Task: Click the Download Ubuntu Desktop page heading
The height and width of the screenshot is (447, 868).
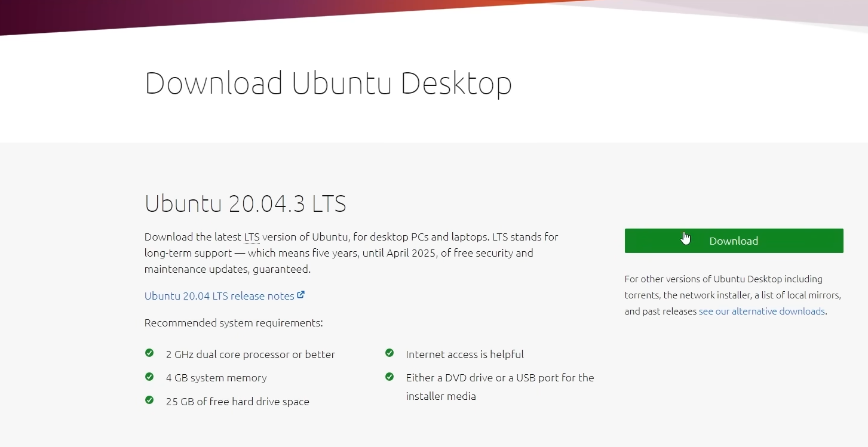Action: coord(328,83)
